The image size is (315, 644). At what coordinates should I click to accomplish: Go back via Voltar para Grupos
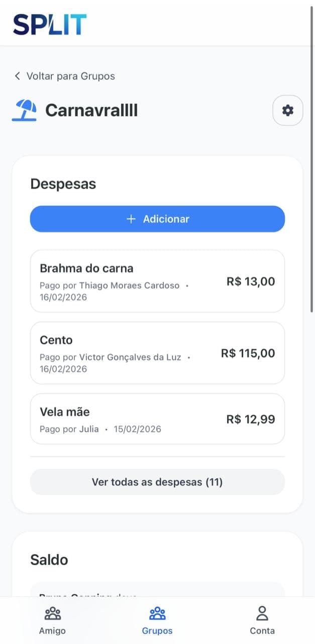[x=70, y=76]
